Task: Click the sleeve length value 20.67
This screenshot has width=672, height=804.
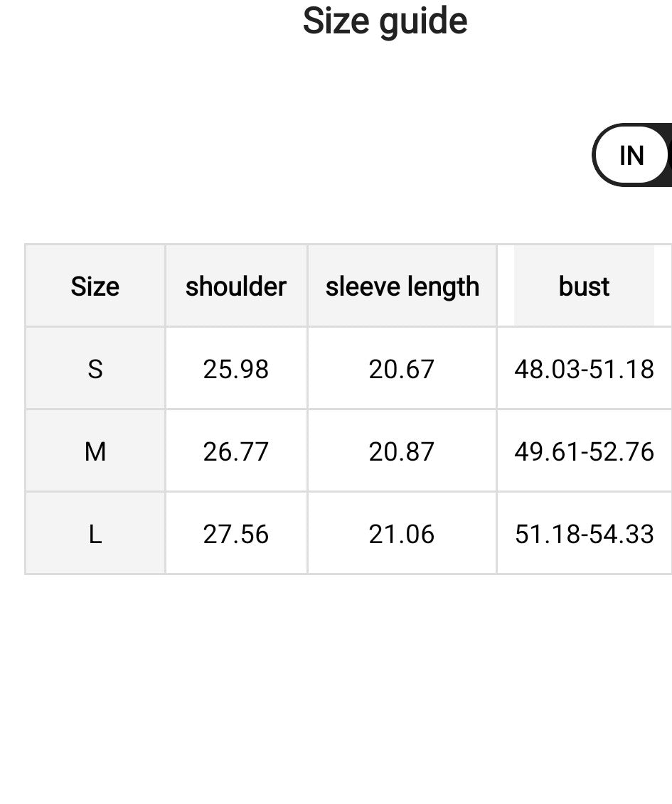Action: click(x=402, y=368)
